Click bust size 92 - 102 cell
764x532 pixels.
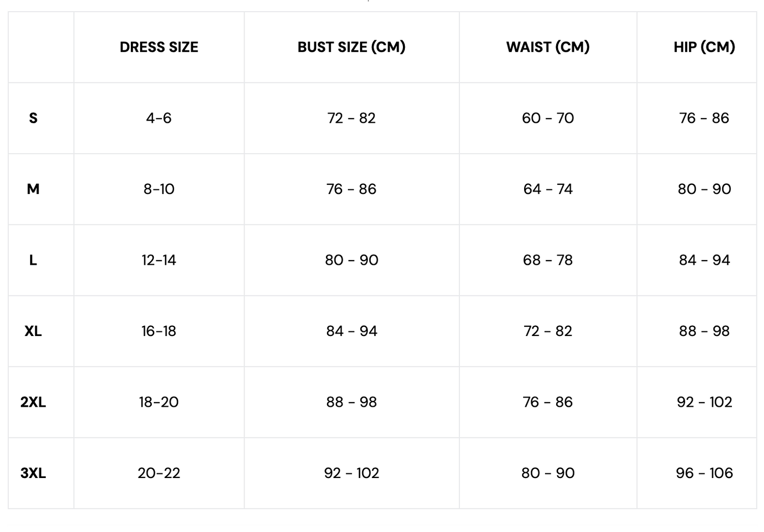point(351,473)
